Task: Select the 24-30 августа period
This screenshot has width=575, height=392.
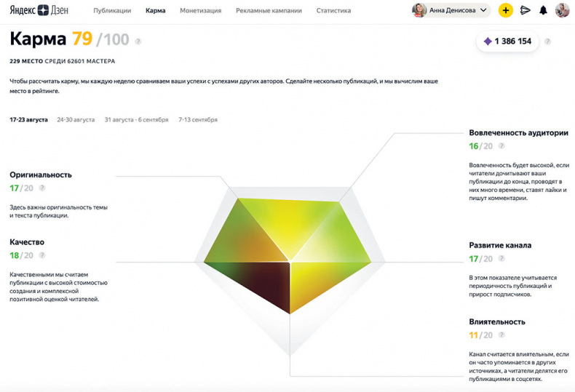Action: (76, 119)
